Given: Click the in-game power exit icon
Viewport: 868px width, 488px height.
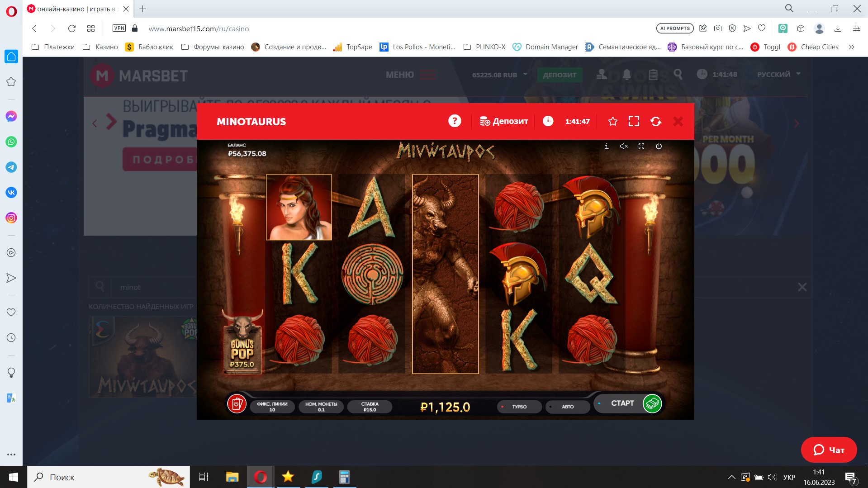Looking at the screenshot, I should pos(659,146).
